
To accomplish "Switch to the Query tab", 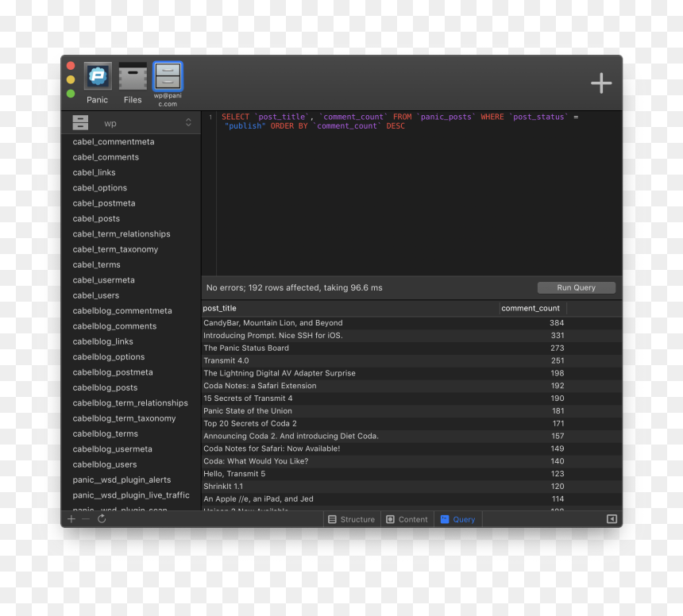I will [x=458, y=519].
